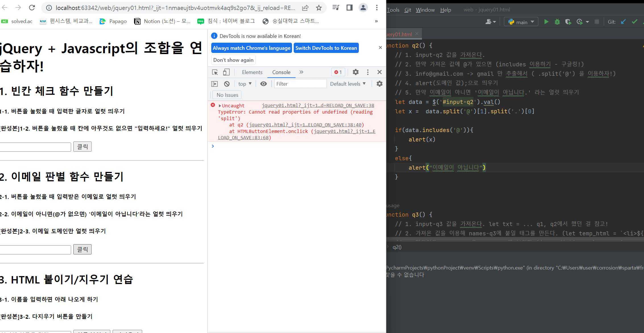
Task: Click q2() breadcrumb in PyCharm
Action: 397,247
